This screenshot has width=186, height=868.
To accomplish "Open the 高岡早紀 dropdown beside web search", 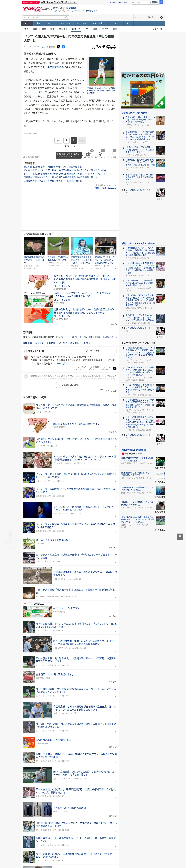I will point(154,2).
